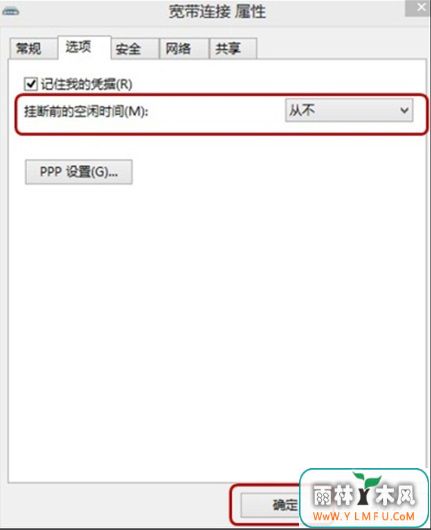This screenshot has width=431, height=530.
Task: Click the 雨林木风 logo text
Action: point(364,496)
